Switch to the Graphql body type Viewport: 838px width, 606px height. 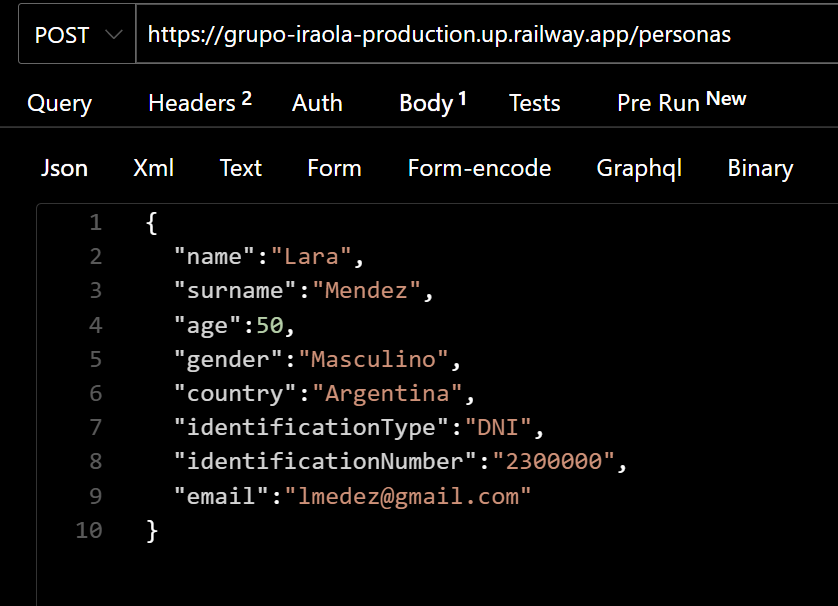coord(638,168)
